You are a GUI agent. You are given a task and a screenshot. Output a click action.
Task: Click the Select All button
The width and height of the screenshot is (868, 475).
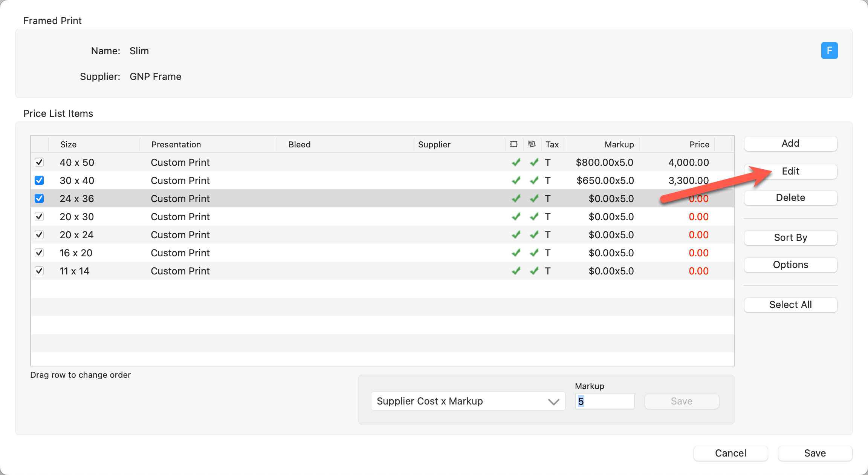point(790,305)
